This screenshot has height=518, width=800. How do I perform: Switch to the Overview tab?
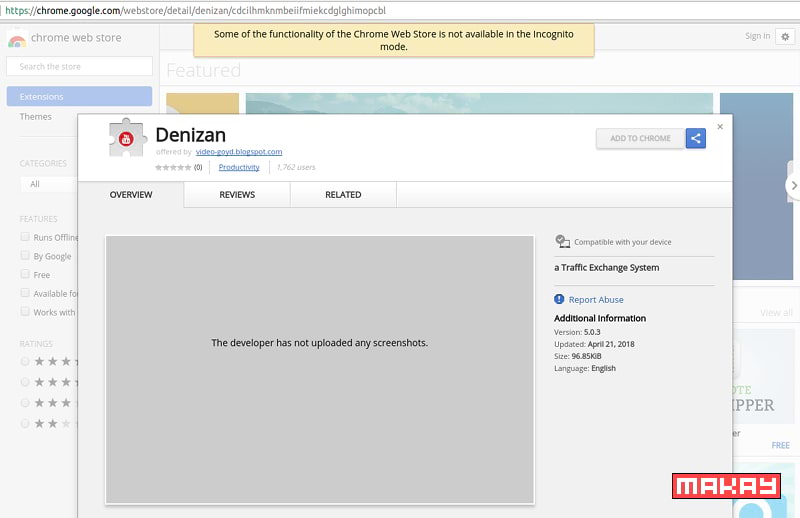(x=131, y=195)
